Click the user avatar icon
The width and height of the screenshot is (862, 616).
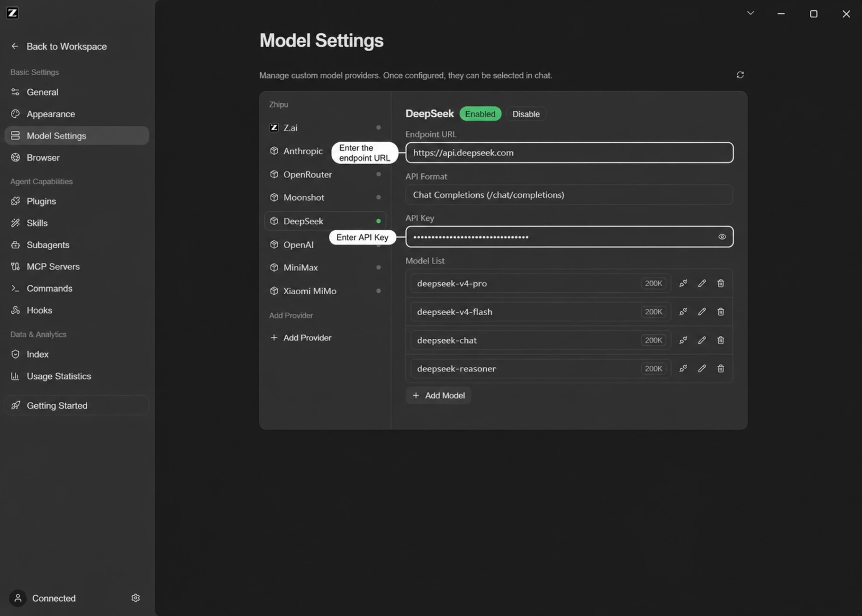click(18, 598)
